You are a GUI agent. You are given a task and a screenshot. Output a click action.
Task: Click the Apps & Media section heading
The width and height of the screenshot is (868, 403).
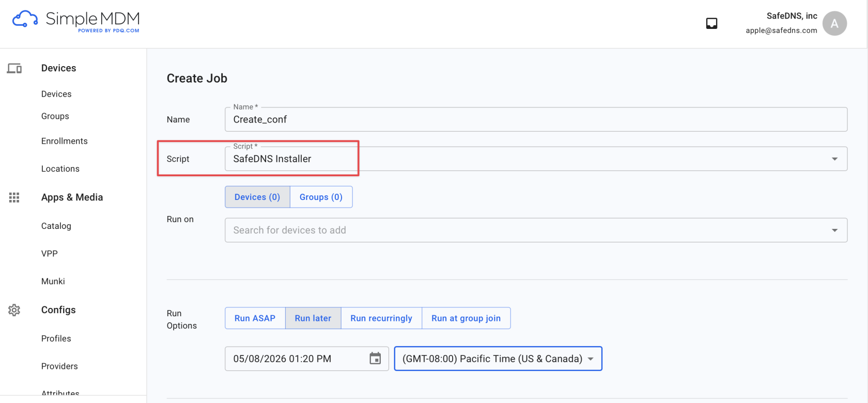click(x=72, y=197)
